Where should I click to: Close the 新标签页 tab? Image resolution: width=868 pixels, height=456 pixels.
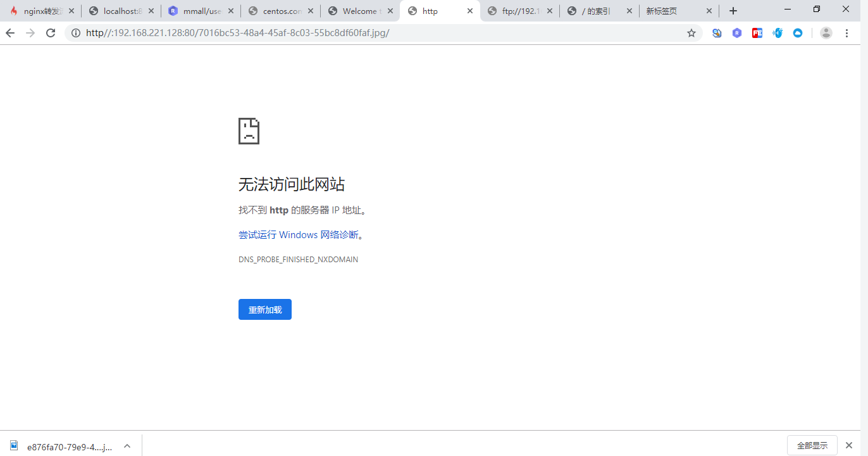(x=709, y=11)
